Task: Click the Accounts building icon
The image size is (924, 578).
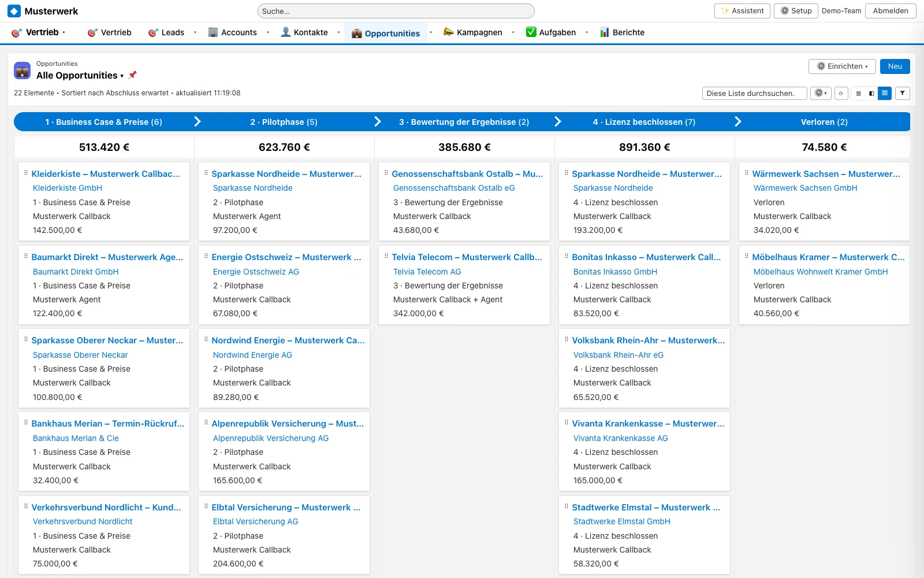Action: (213, 32)
